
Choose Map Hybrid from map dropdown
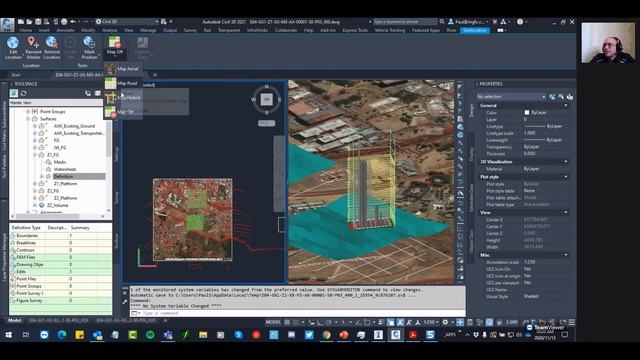(x=123, y=98)
